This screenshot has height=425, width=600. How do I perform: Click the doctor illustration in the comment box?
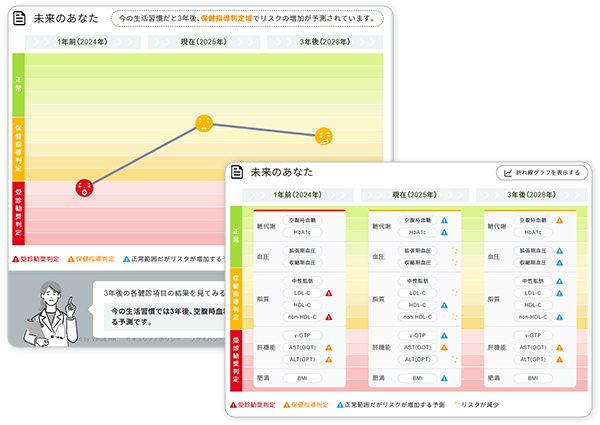pos(55,311)
